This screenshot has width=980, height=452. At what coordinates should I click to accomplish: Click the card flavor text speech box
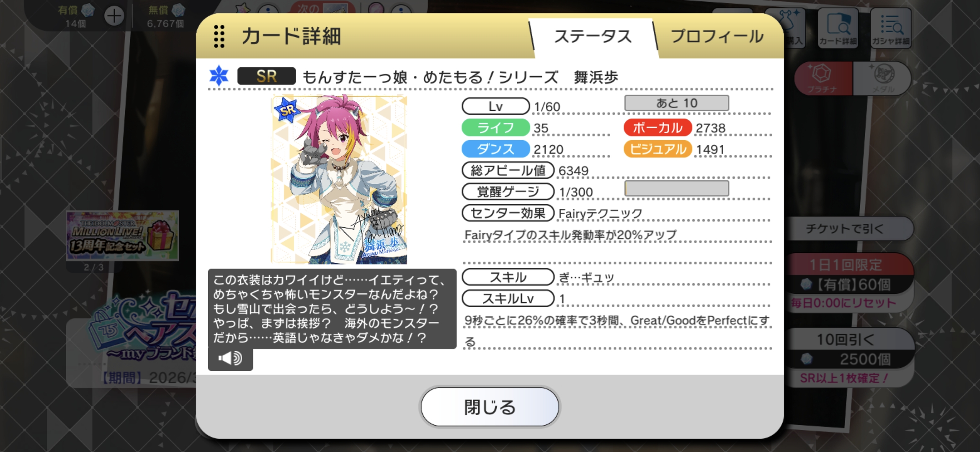[332, 309]
